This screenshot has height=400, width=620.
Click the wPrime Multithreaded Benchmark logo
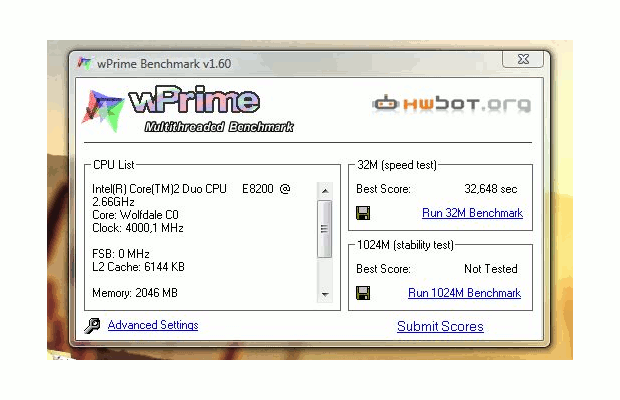(188, 109)
